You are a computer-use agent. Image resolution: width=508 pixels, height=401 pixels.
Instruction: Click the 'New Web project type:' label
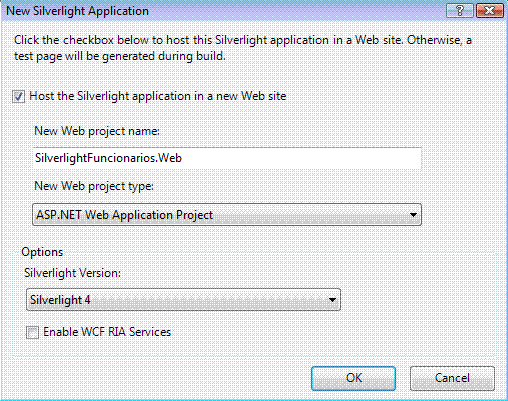click(x=94, y=186)
